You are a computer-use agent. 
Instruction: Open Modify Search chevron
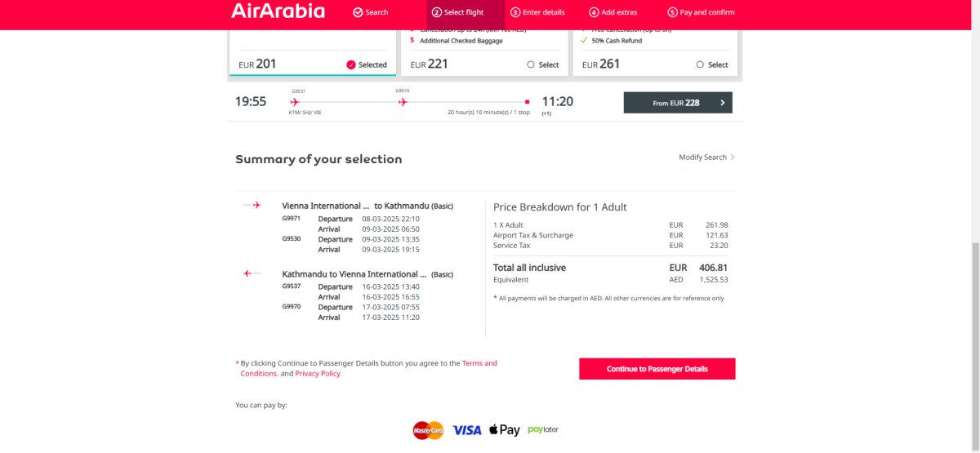tap(733, 158)
